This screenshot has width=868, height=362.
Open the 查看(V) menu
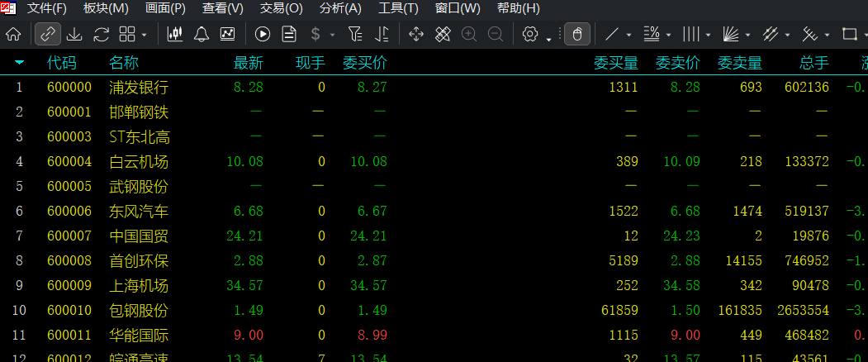pos(223,8)
